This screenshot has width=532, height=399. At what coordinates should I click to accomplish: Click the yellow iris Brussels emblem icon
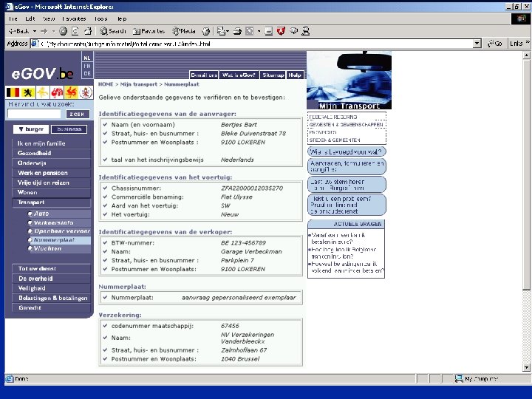pos(42,92)
